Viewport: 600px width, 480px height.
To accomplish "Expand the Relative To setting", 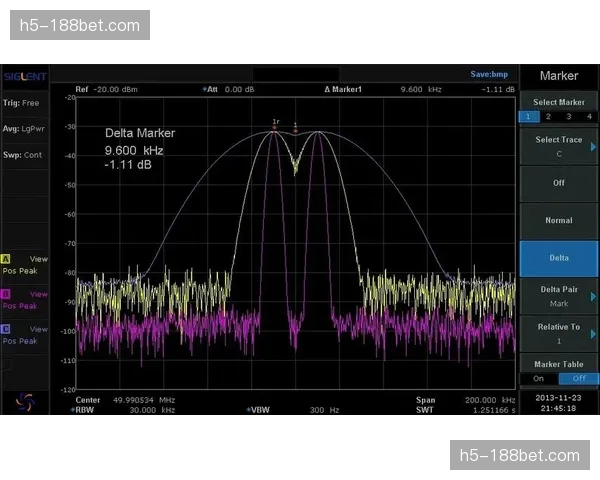I will click(x=558, y=333).
